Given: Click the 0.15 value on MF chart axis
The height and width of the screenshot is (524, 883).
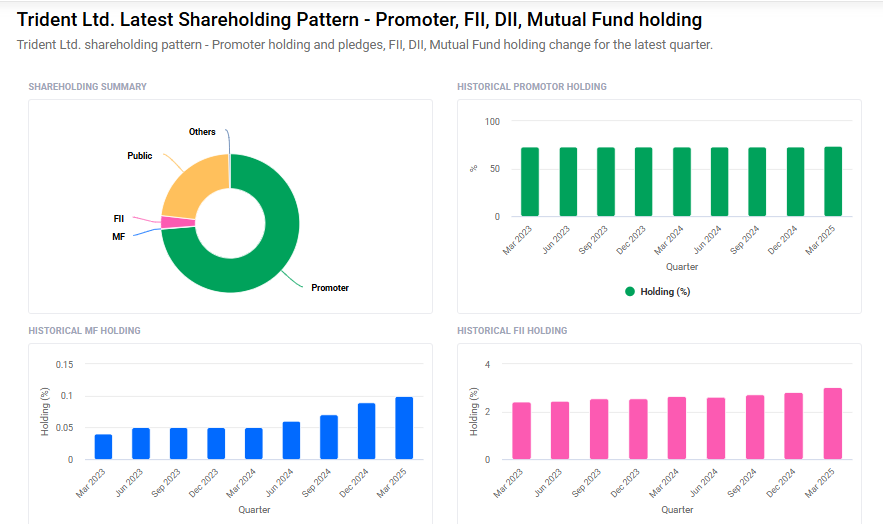Looking at the screenshot, I should click(64, 365).
